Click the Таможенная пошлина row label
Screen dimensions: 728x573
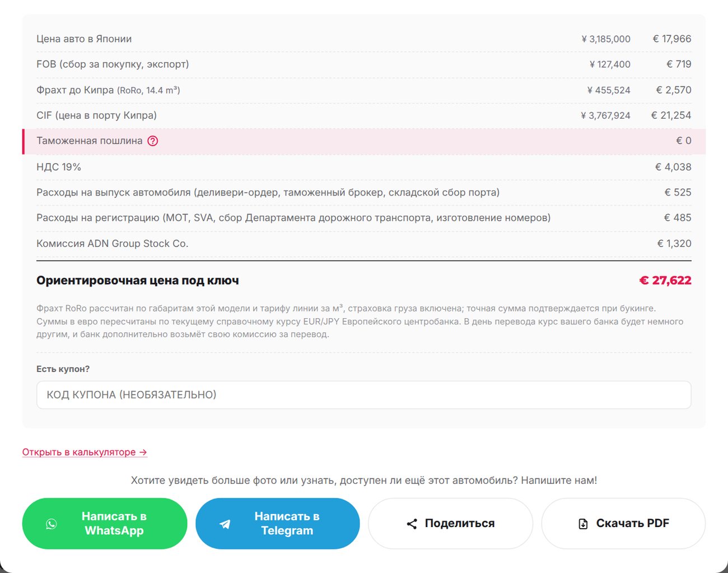click(x=90, y=141)
